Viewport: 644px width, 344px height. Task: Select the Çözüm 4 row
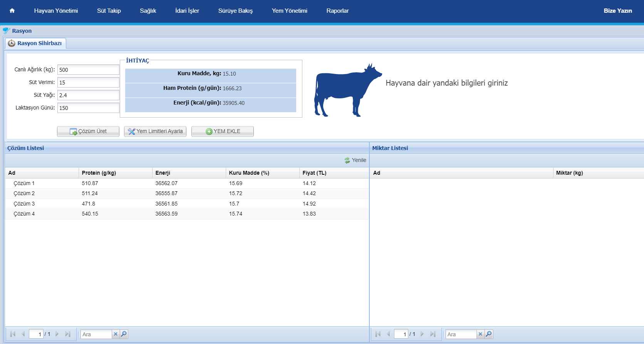187,214
